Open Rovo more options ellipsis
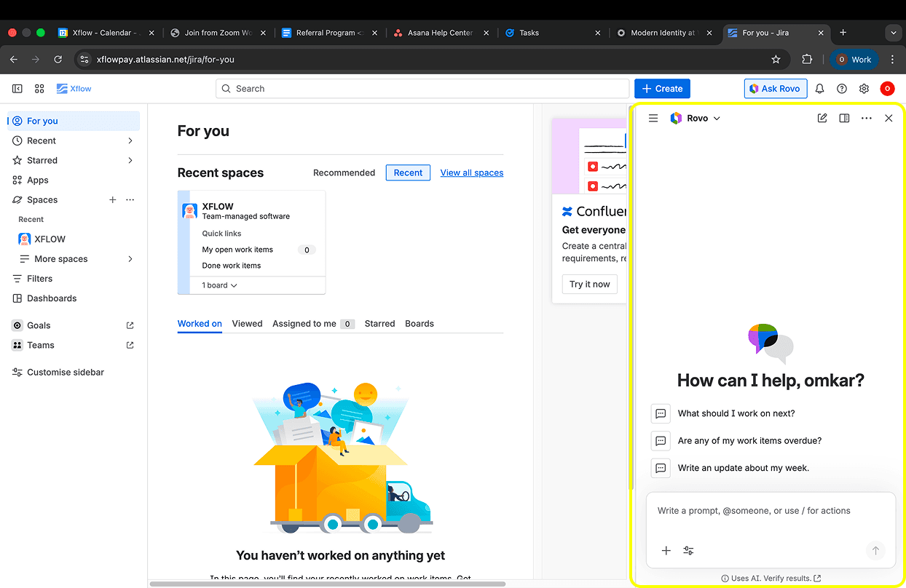 click(x=866, y=118)
